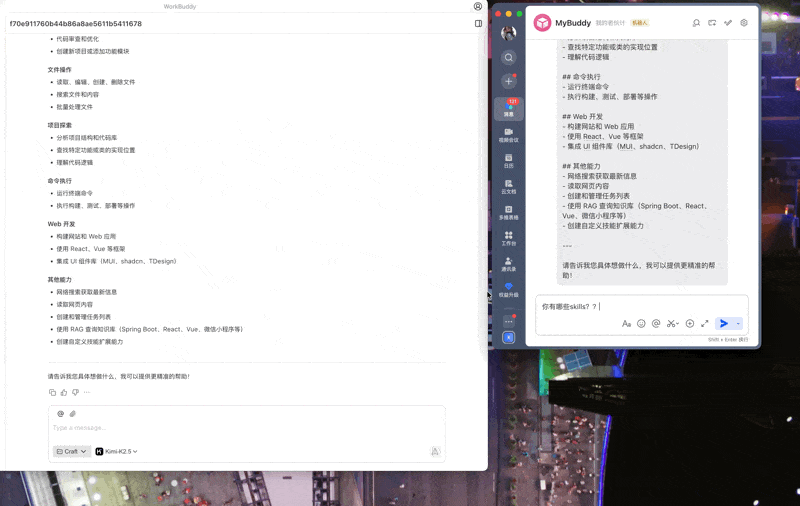The width and height of the screenshot is (800, 506).
Task: Click the WorkBuddy send button
Action: (435, 451)
